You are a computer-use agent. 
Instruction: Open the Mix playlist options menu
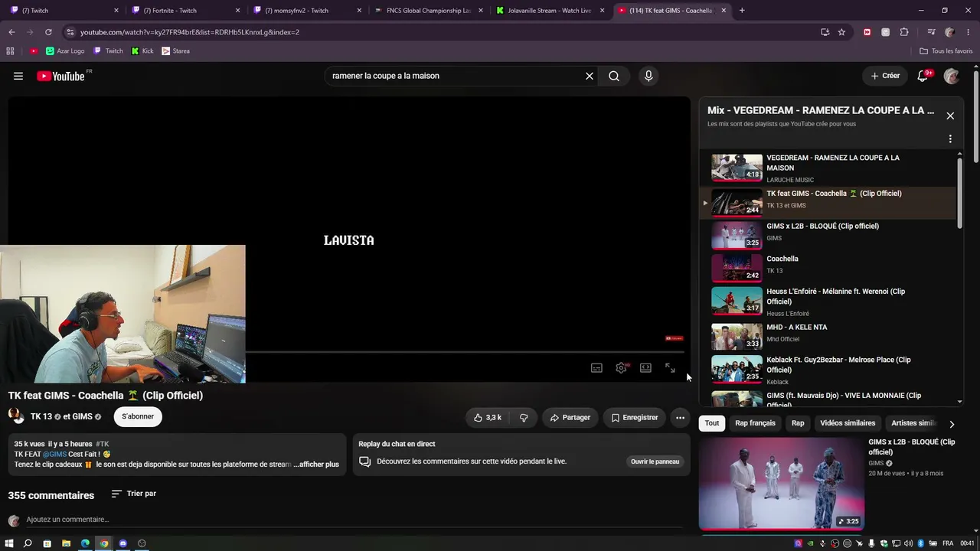tap(950, 139)
